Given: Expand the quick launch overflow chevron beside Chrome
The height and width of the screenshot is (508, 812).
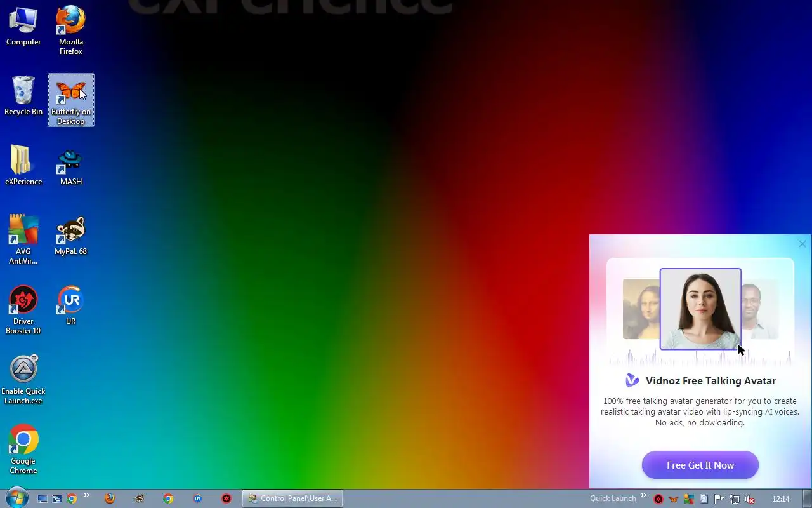Looking at the screenshot, I should (87, 496).
